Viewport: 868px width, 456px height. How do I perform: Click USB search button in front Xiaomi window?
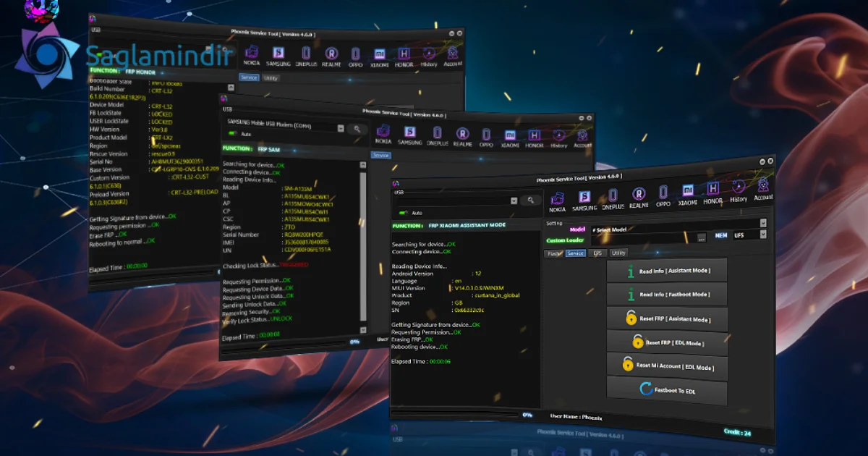[x=530, y=200]
